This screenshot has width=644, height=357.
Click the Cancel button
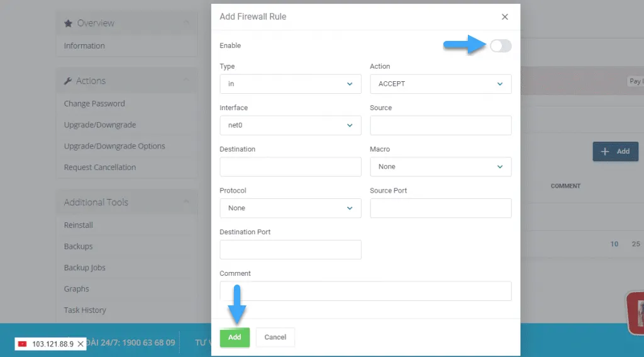point(275,337)
